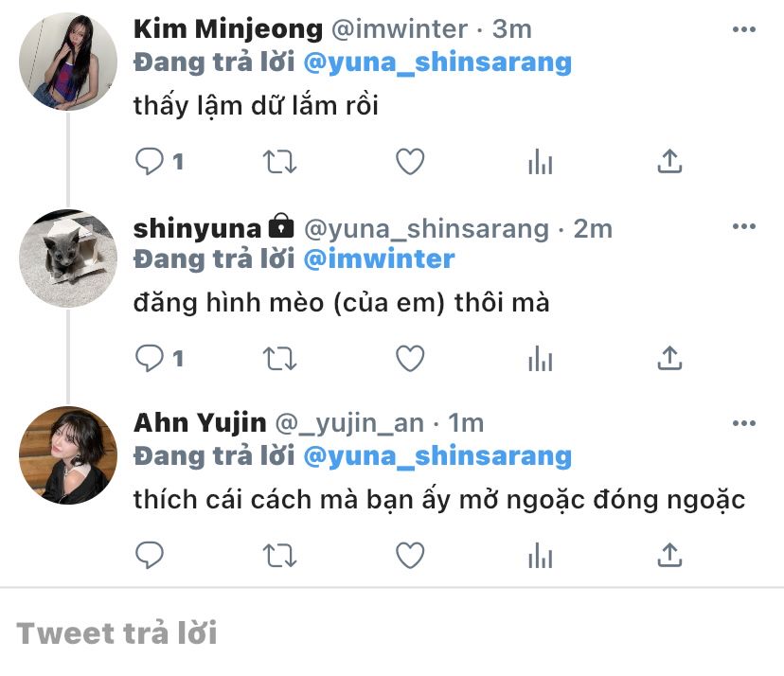
Task: Open @yuna_shinsarang link in Ahn Yujin's reply
Action: click(437, 455)
